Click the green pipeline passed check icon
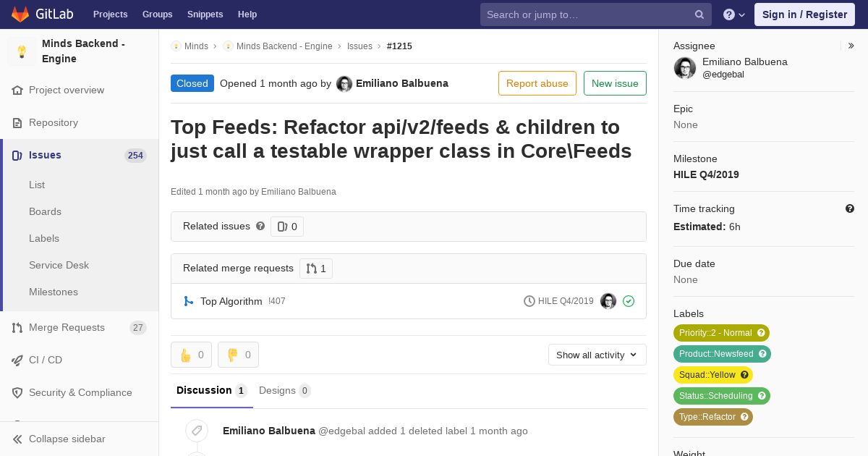 coord(629,301)
